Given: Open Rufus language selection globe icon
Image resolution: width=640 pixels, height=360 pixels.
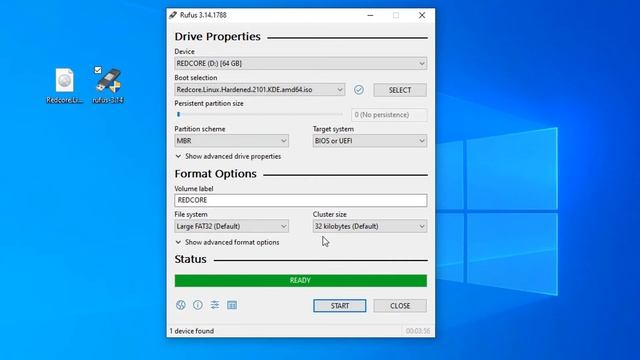Looking at the screenshot, I should coord(181,305).
